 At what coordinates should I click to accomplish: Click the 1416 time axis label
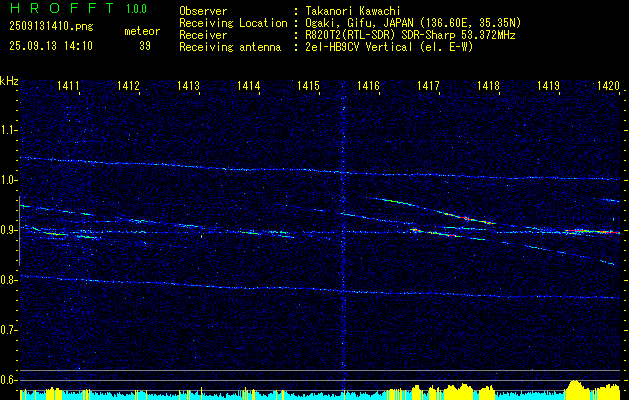[368, 85]
